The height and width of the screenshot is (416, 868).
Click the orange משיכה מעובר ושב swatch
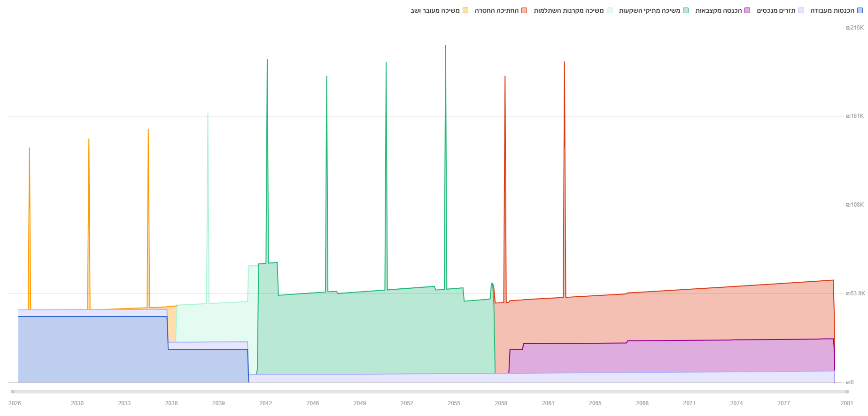tap(465, 10)
